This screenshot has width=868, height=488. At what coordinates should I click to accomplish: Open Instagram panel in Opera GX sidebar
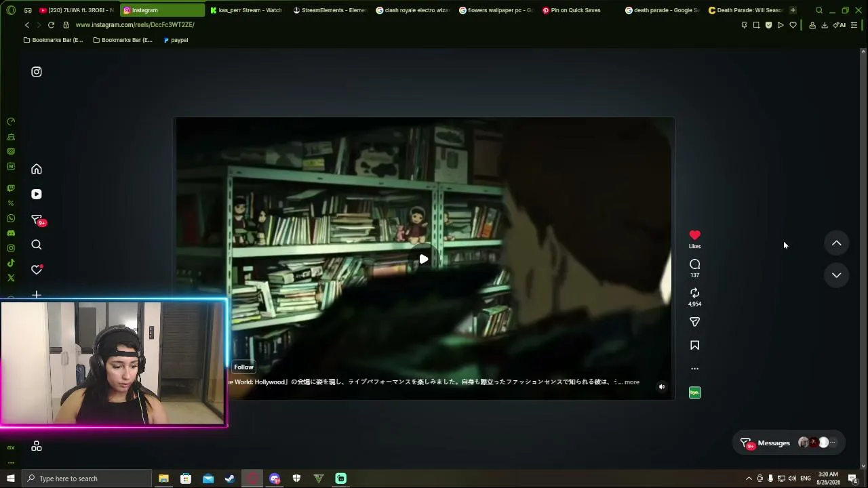[x=11, y=248]
